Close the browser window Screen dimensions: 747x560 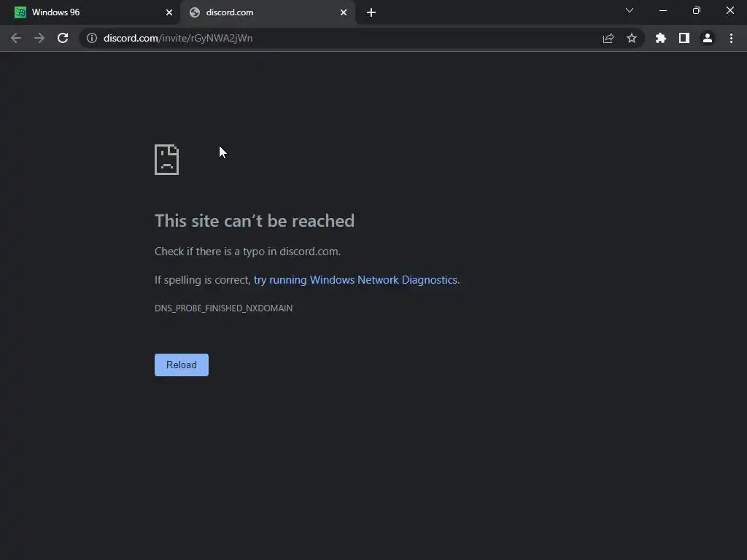(729, 10)
